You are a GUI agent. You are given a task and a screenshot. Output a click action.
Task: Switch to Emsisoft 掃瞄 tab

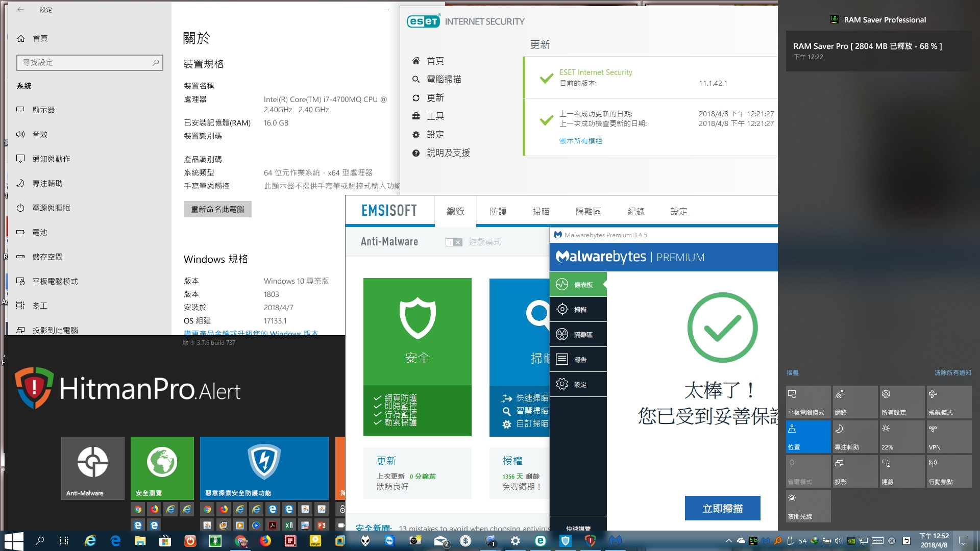(541, 211)
